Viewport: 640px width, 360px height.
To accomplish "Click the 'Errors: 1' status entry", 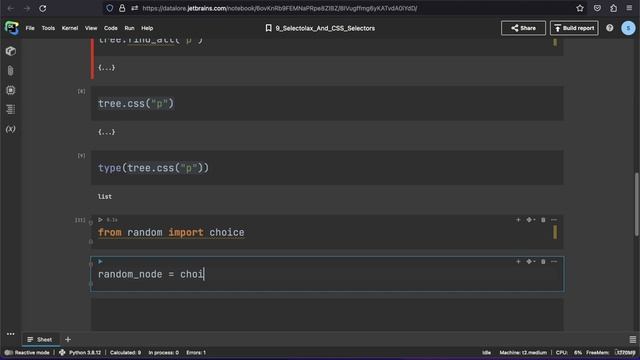I will (x=196, y=352).
